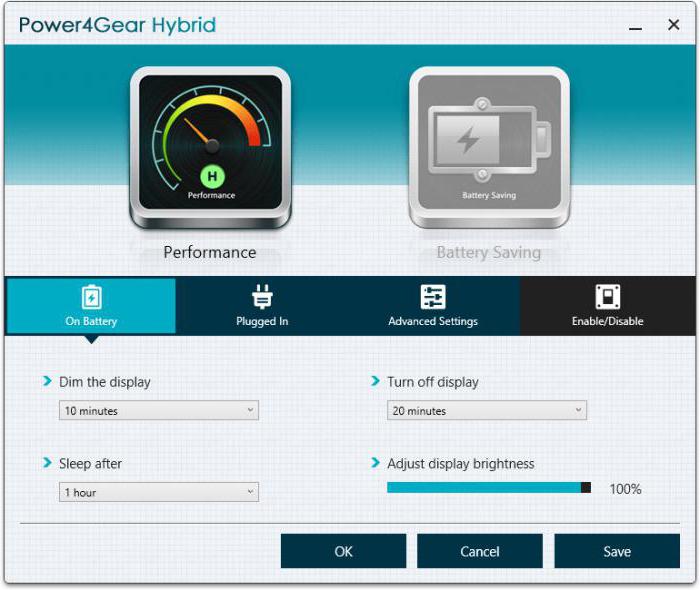Close the Power4Gear Hybrid window
Image resolution: width=700 pixels, height=590 pixels.
(674, 25)
